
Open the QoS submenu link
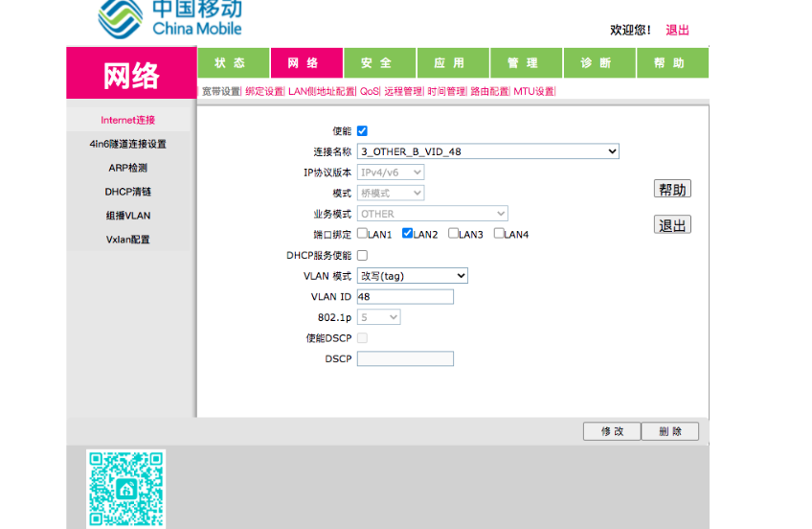click(370, 92)
